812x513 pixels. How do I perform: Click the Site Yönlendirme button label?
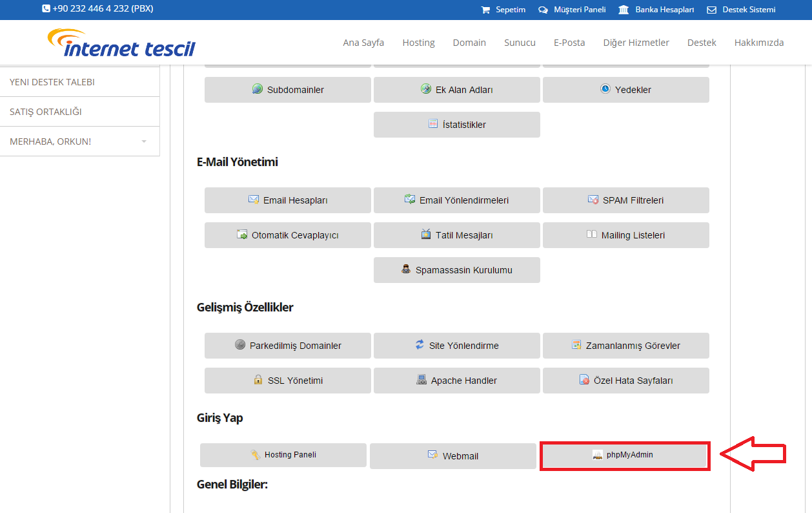pos(464,346)
